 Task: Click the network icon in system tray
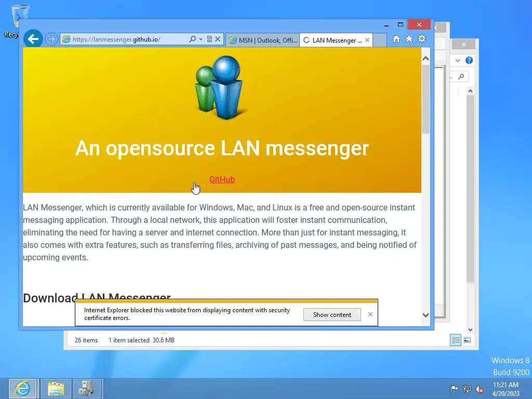coord(467,389)
